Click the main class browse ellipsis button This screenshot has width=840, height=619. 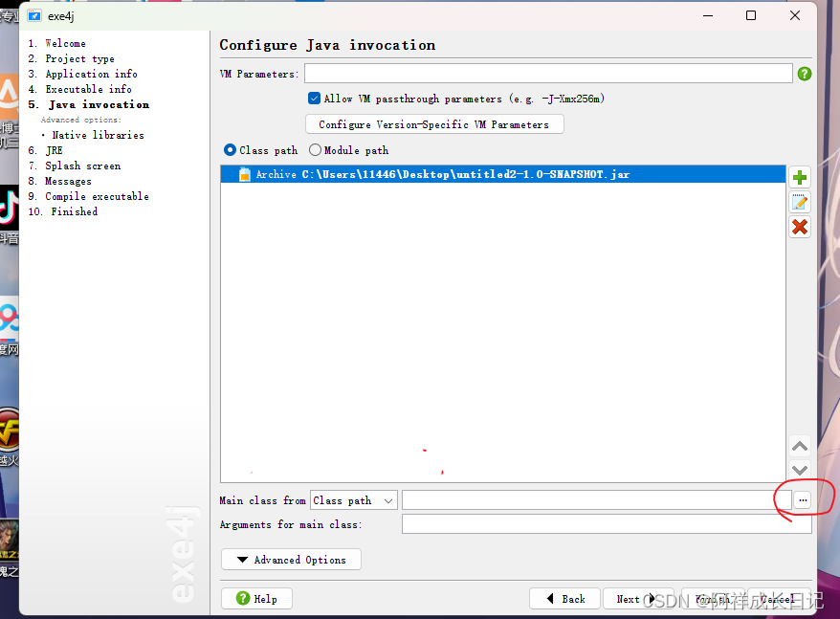click(802, 499)
